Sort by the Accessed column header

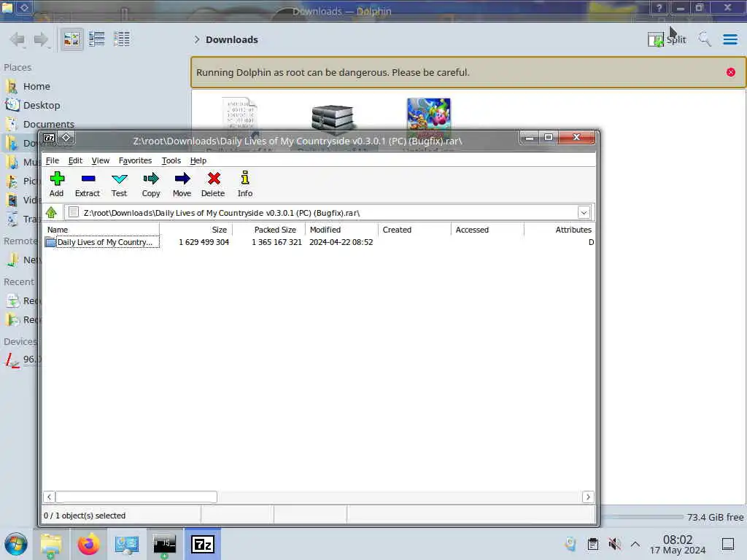tap(487, 230)
